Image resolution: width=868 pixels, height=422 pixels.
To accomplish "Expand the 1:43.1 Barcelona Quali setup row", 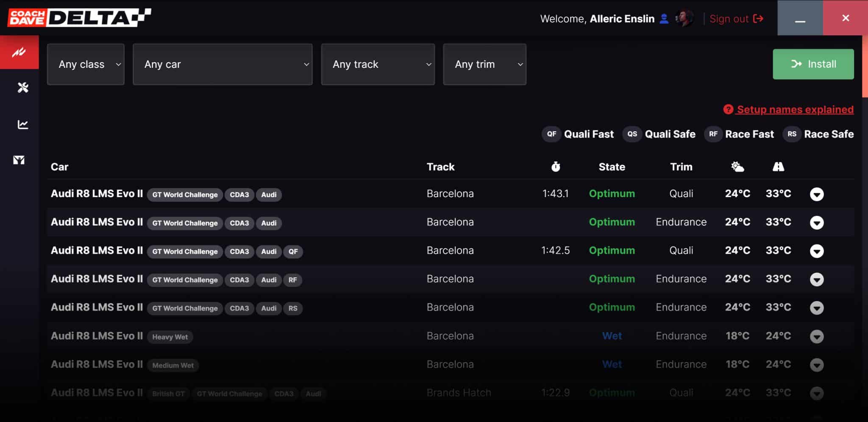I will tap(817, 194).
